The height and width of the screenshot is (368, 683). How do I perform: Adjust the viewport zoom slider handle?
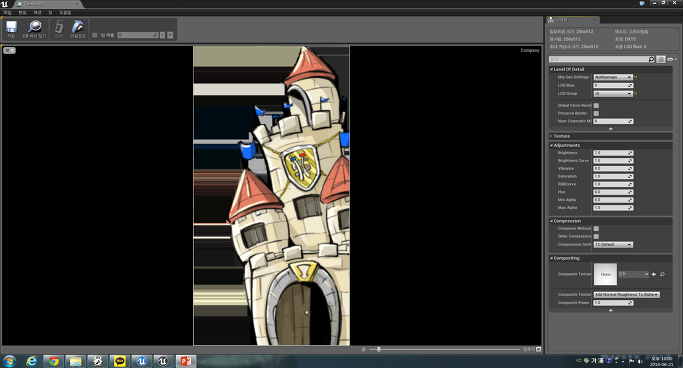(x=379, y=349)
